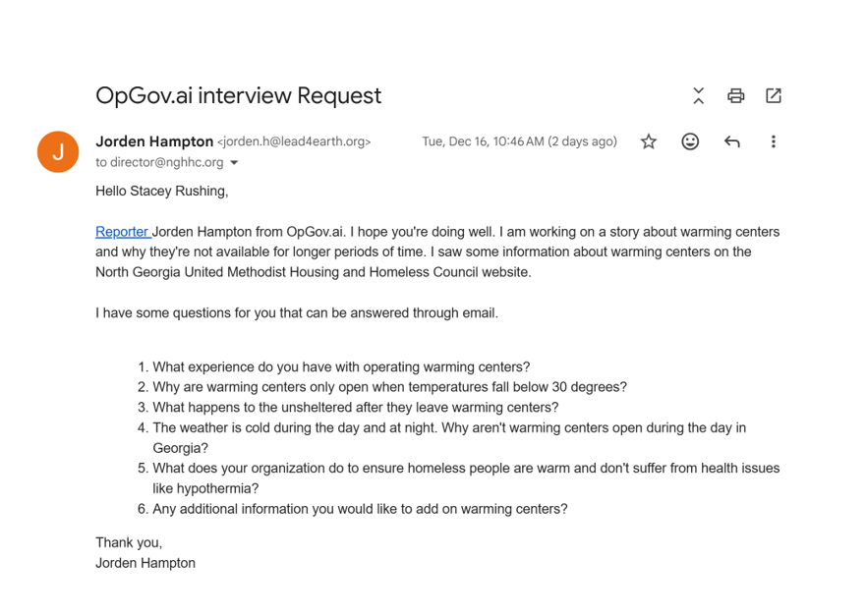Open the blue Reporter link
This screenshot has width=866, height=616.
coord(122,232)
